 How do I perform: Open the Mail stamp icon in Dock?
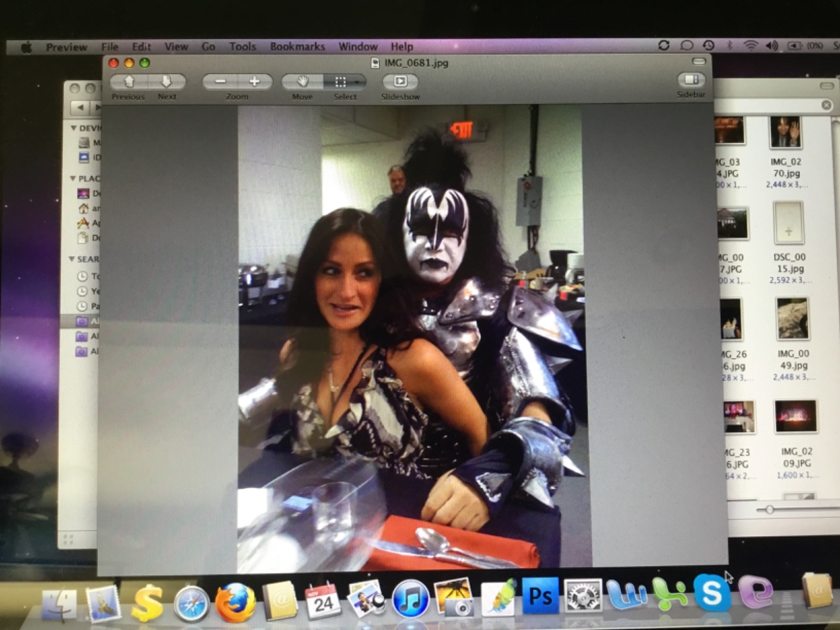[x=103, y=604]
